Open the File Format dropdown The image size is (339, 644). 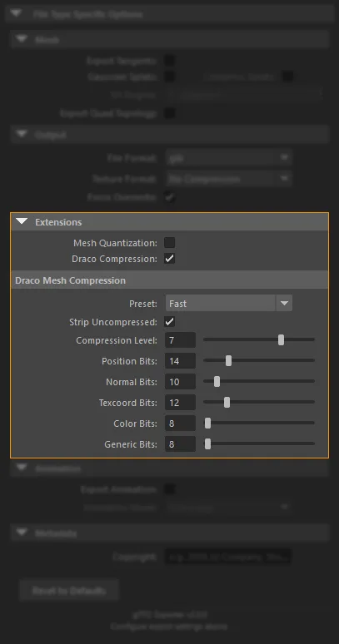[228, 158]
